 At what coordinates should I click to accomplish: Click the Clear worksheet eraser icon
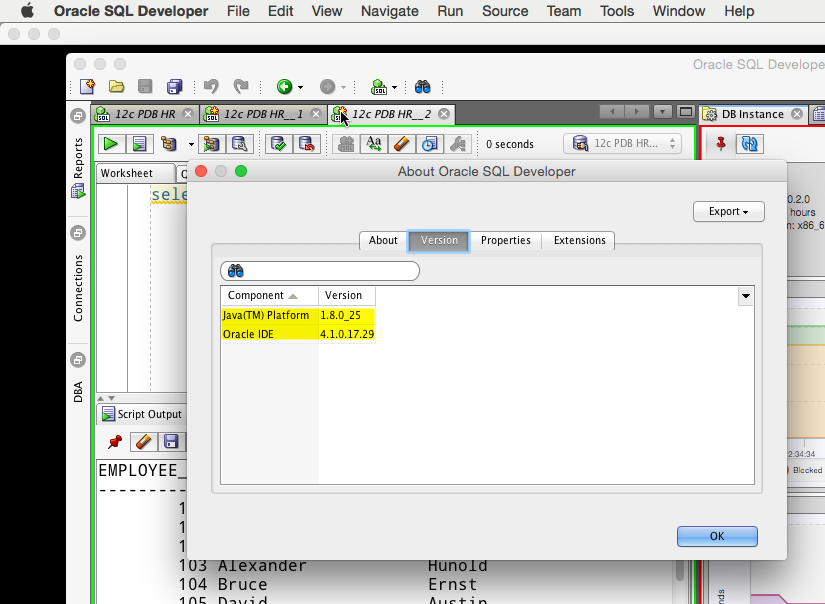[x=401, y=144]
